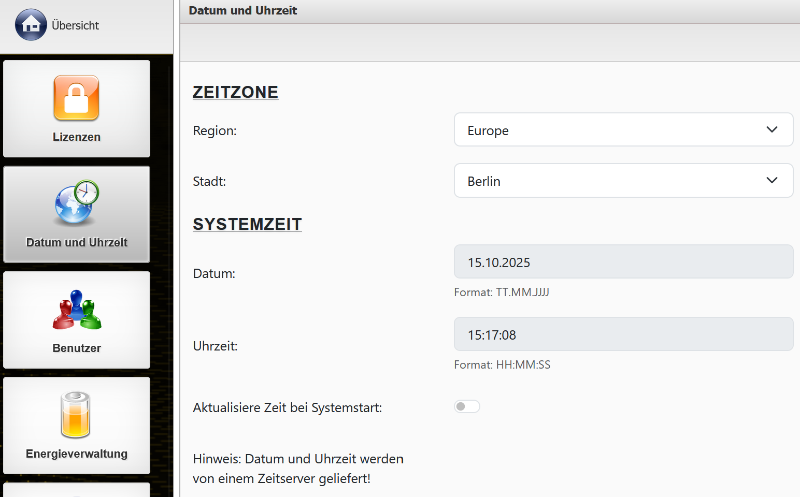Select the Lizenzen label in the sidebar
This screenshot has height=497, width=800.
pos(76,137)
